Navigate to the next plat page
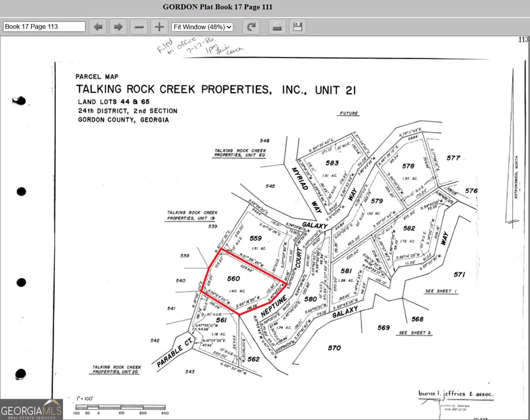 click(x=117, y=27)
